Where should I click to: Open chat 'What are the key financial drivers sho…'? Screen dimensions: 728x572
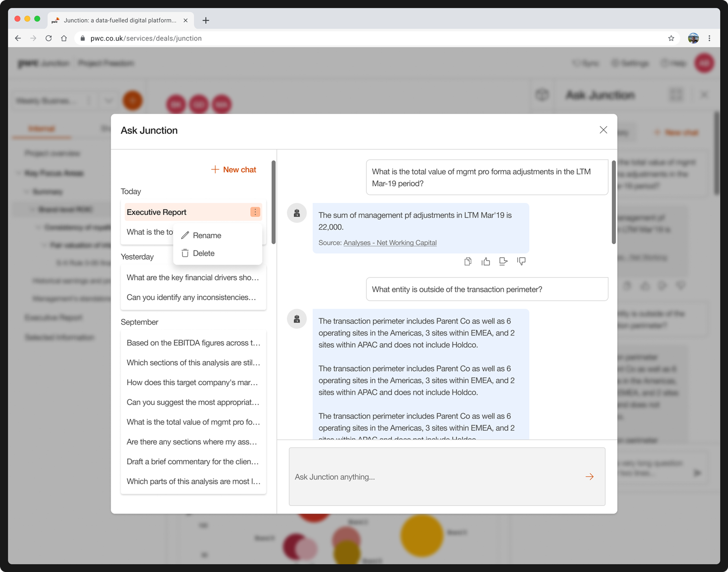pyautogui.click(x=193, y=278)
